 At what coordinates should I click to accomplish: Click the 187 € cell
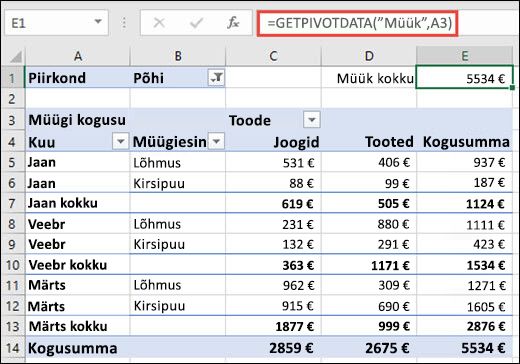(x=464, y=183)
